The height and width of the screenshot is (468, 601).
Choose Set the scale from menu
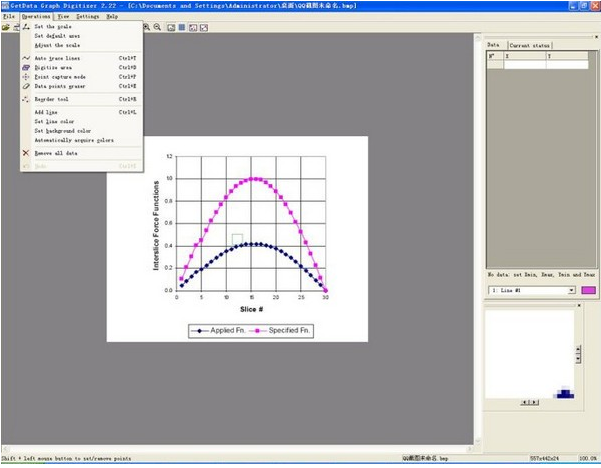coord(51,27)
